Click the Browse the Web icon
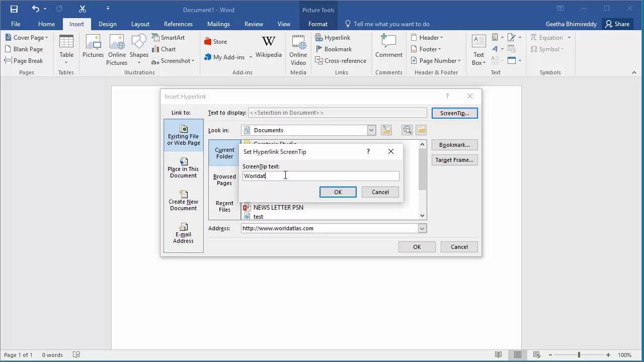 407,130
